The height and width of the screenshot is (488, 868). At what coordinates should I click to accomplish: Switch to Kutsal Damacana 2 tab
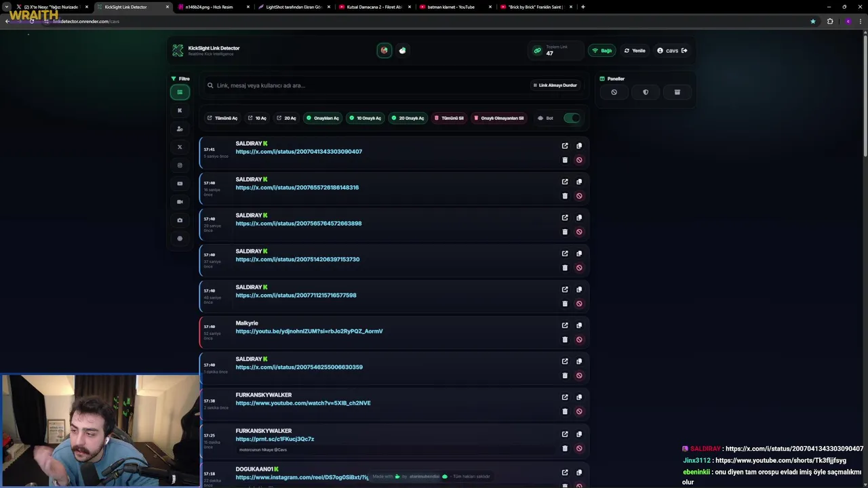click(374, 7)
